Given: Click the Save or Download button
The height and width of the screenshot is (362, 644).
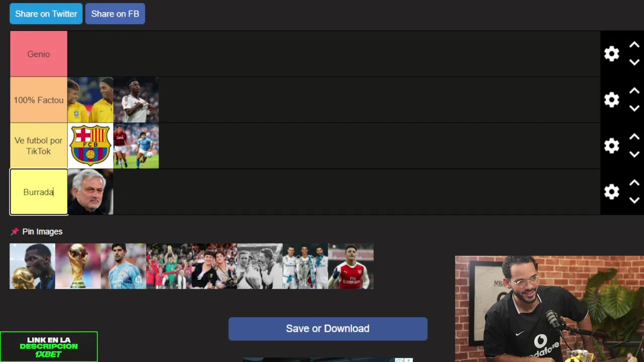Looking at the screenshot, I should pyautogui.click(x=328, y=328).
